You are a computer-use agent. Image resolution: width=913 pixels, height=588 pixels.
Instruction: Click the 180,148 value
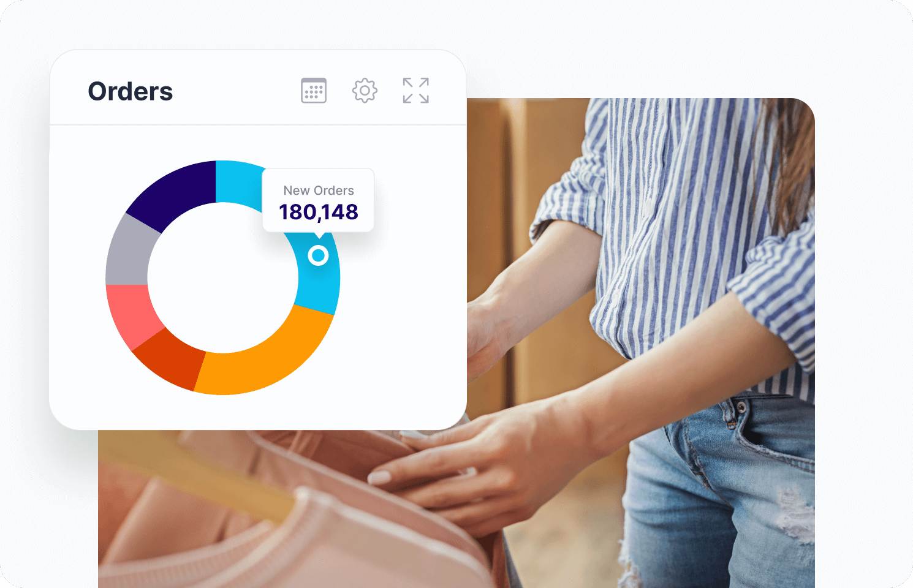coord(319,212)
